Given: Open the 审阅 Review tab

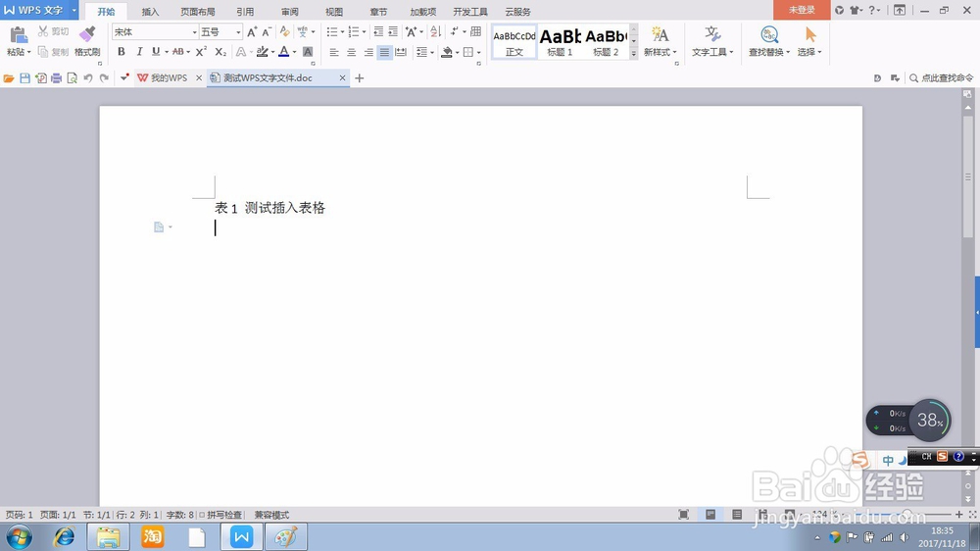Looking at the screenshot, I should pos(289,11).
